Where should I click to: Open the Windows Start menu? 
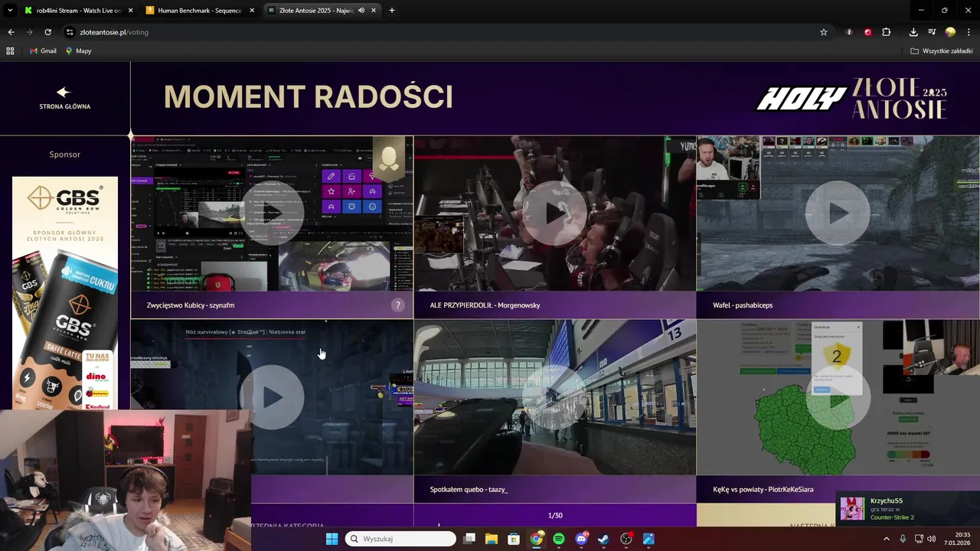332,539
